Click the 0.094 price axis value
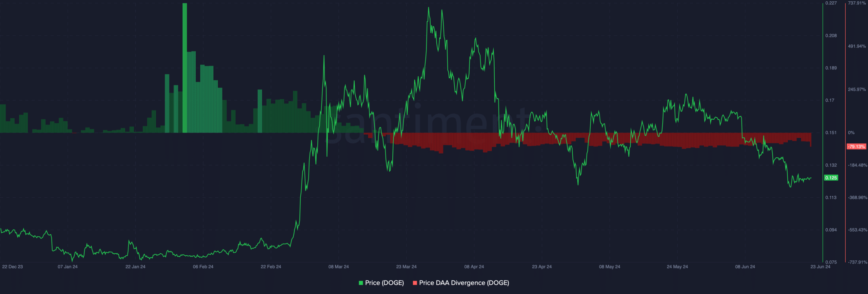 [831, 230]
